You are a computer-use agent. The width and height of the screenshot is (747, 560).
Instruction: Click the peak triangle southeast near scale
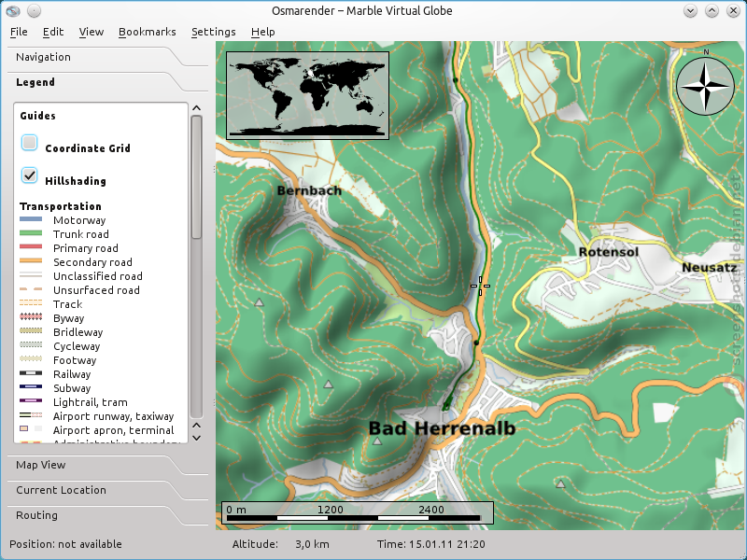[x=561, y=483]
